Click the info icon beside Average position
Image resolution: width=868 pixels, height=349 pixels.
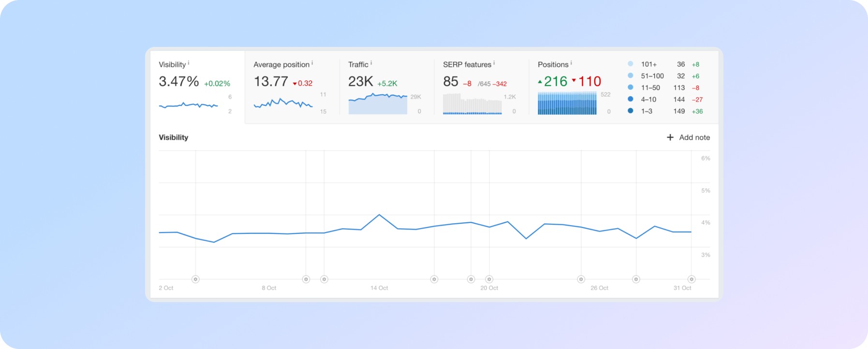pyautogui.click(x=312, y=63)
